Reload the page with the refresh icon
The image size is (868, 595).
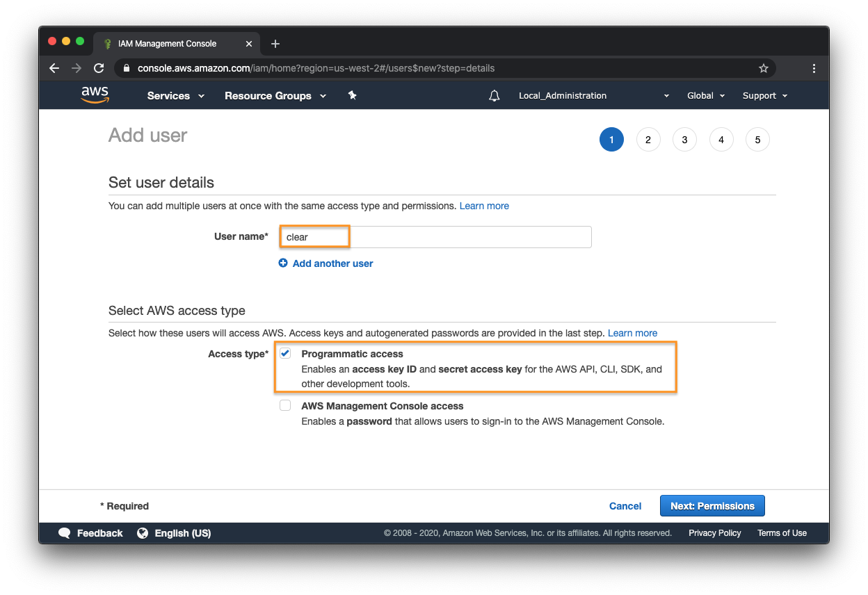click(x=99, y=68)
